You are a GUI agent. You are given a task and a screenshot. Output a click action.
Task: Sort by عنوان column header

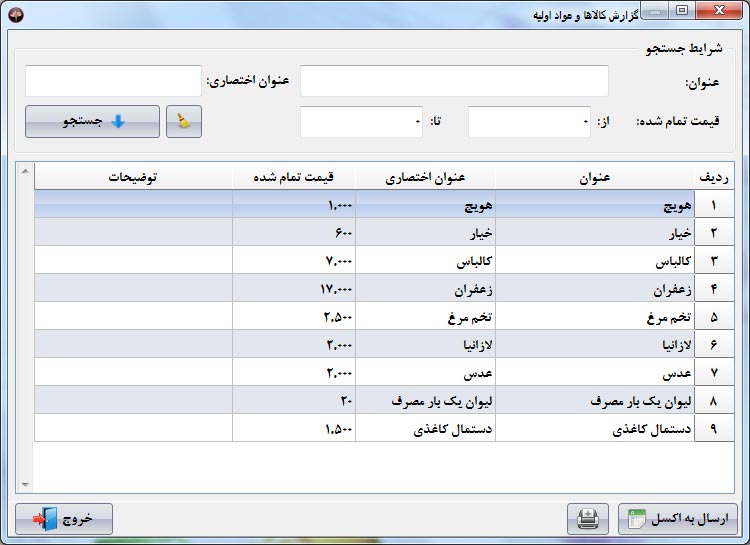(x=595, y=178)
